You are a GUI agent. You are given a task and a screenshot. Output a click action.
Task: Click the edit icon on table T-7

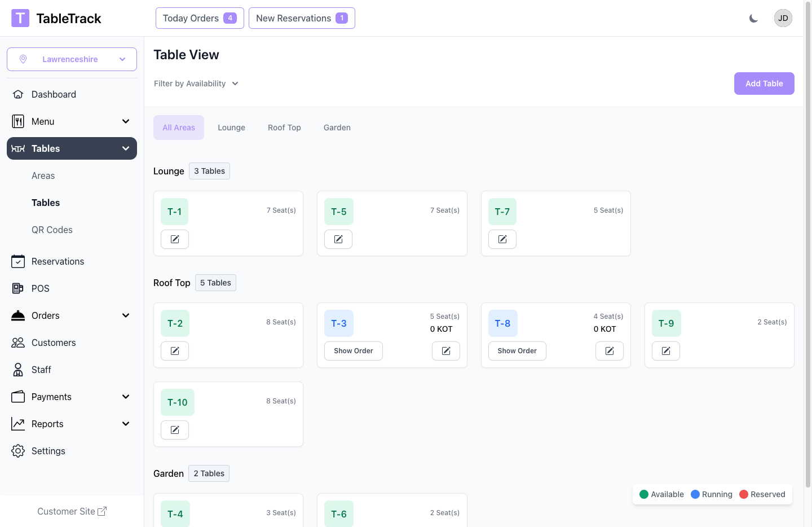click(502, 239)
